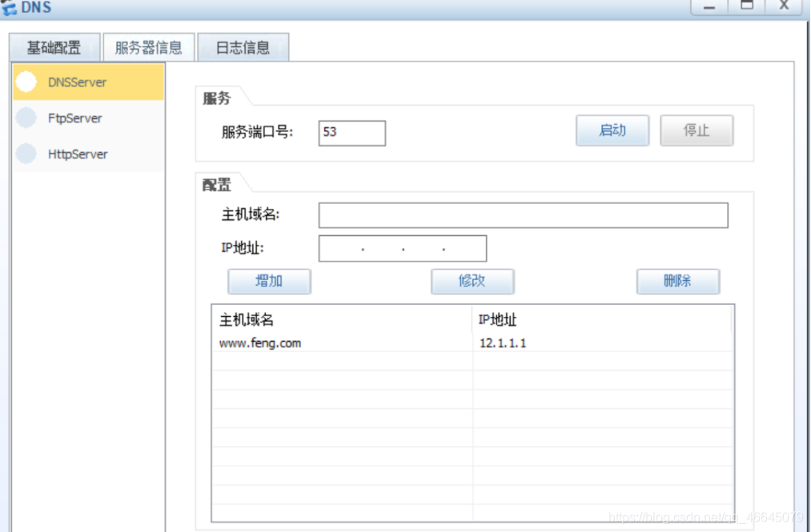Screen dimensions: 811x532
Task: Click the disabled 停止 button
Action: pyautogui.click(x=697, y=130)
